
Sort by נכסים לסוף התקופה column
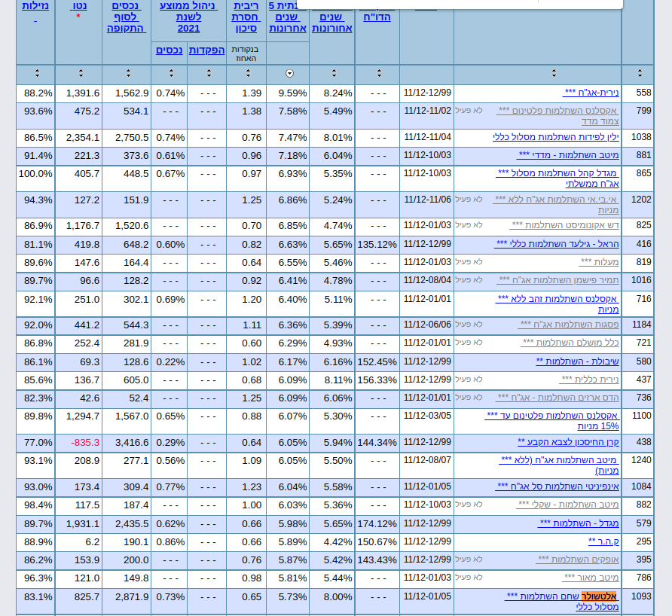tap(127, 75)
